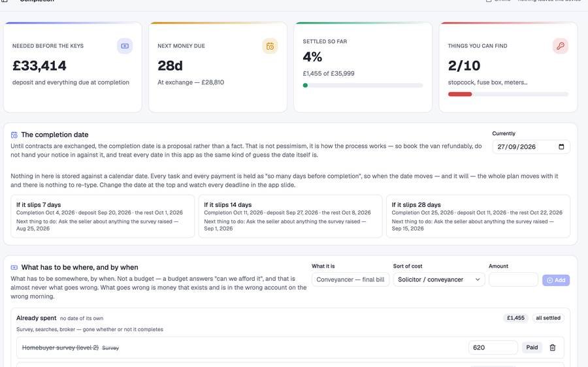This screenshot has height=367, width=588.
Task: Click the Already spent group heading
Action: 37,318
